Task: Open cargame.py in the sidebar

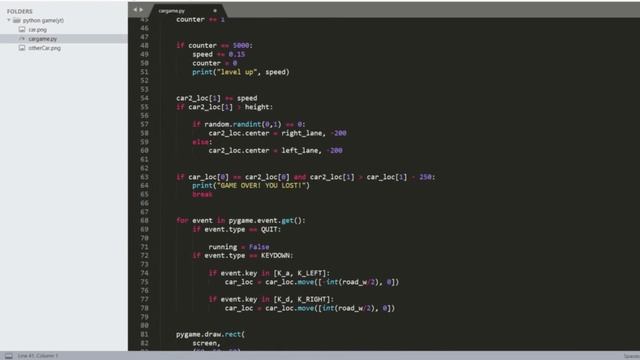Action: (42, 39)
